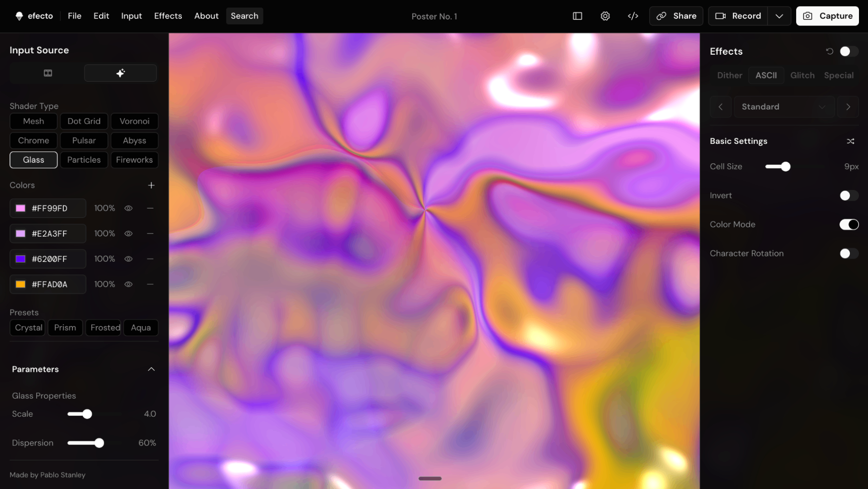Add a new color with the plus icon
This screenshot has height=489, width=868.
pyautogui.click(x=151, y=185)
